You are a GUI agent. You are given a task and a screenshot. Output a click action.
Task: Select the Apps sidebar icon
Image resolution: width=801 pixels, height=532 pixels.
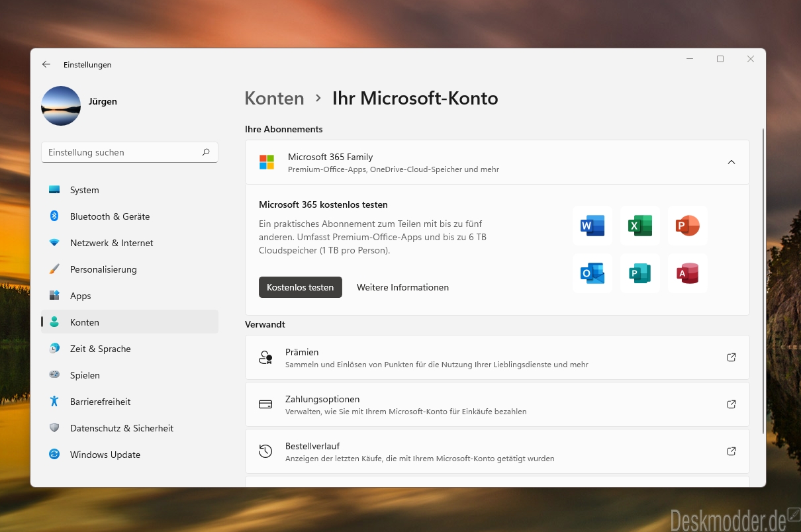(x=54, y=296)
